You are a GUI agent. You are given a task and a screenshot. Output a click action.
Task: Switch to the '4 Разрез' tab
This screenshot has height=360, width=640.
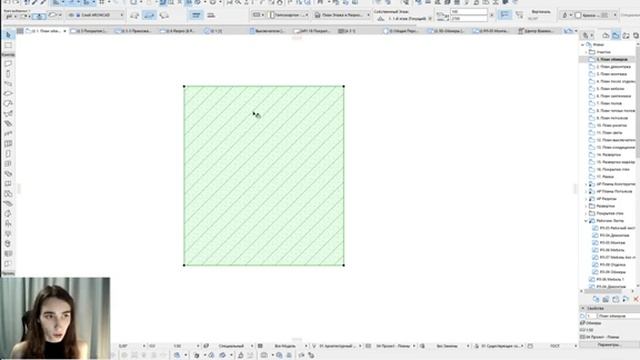pyautogui.click(x=178, y=31)
